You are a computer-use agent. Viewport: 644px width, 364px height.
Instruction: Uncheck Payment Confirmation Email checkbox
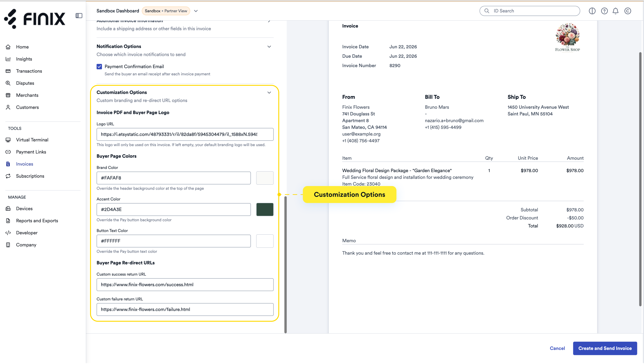99,67
